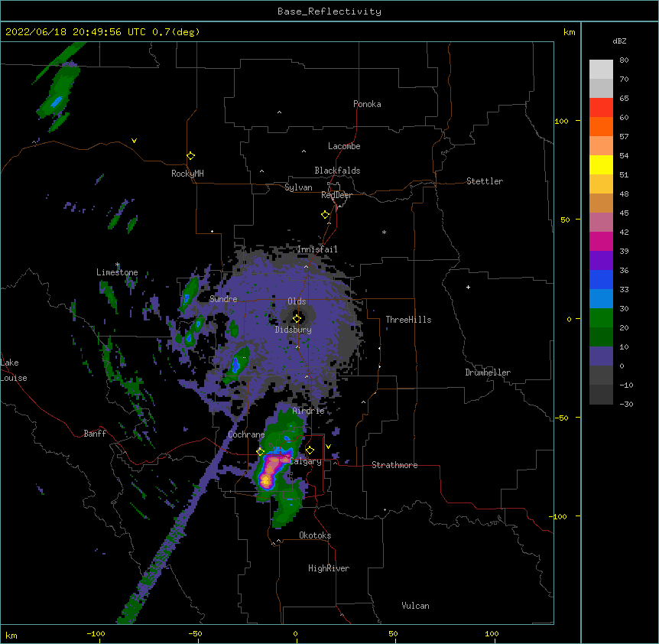Click the Drumheller town label
This screenshot has width=659, height=644.
point(488,372)
